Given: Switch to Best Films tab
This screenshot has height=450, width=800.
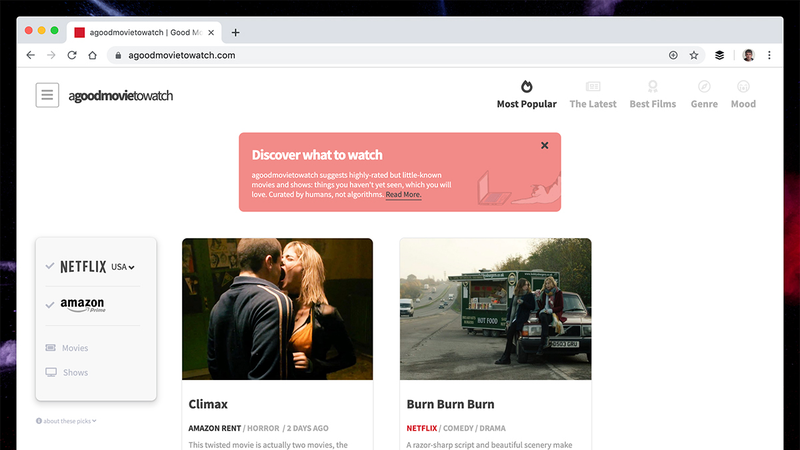Looking at the screenshot, I should point(653,104).
